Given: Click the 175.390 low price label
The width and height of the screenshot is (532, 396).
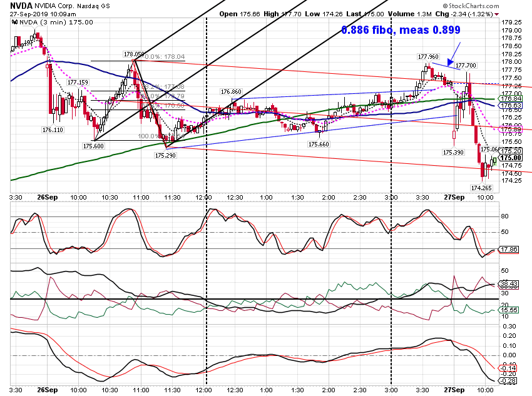Looking at the screenshot, I should [453, 153].
